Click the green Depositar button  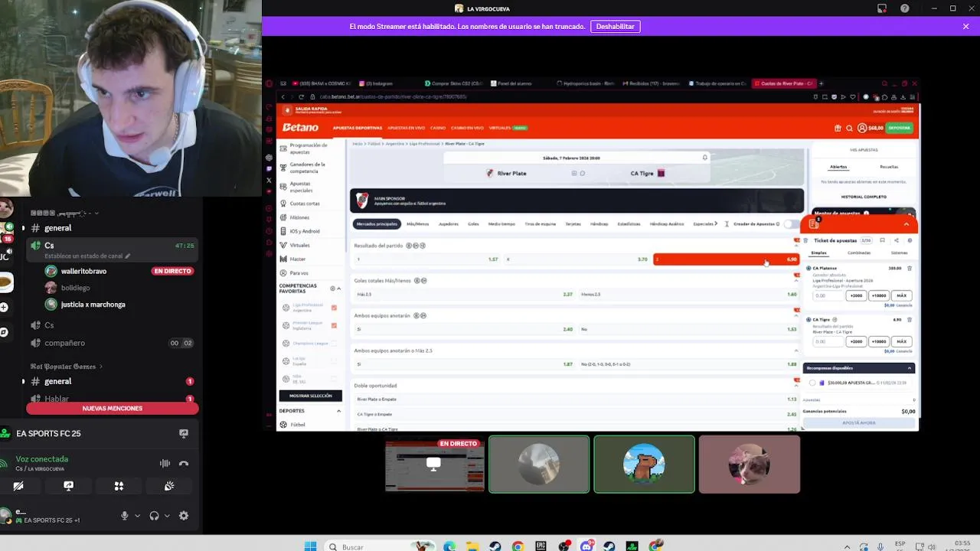pyautogui.click(x=900, y=128)
